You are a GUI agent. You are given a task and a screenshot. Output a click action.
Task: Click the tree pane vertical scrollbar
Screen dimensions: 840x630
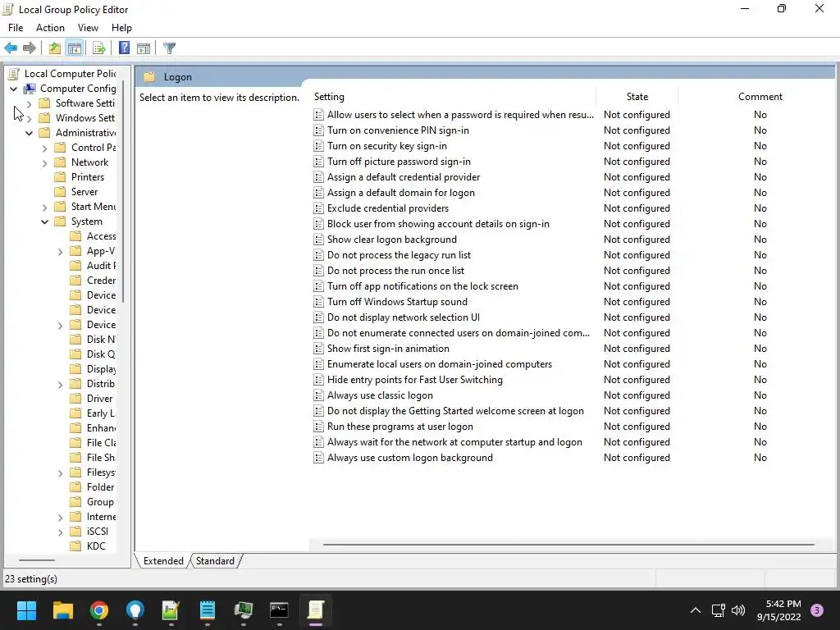pyautogui.click(x=123, y=191)
